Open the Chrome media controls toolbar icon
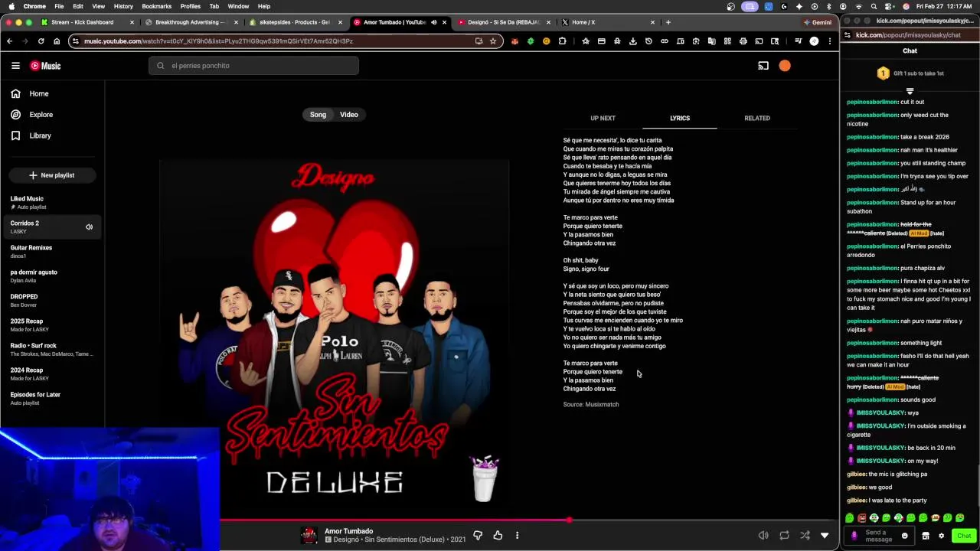980x551 pixels. 798,41
